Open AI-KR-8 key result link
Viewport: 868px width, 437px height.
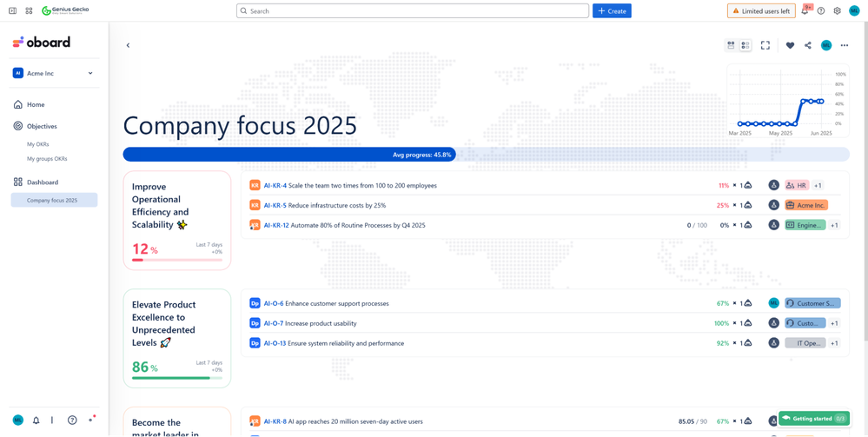(x=275, y=421)
